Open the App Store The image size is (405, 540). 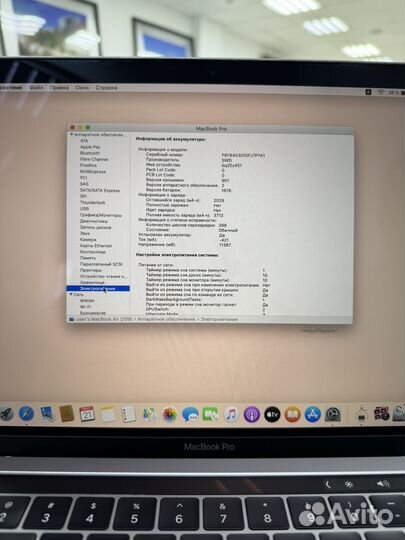pyautogui.click(x=313, y=414)
